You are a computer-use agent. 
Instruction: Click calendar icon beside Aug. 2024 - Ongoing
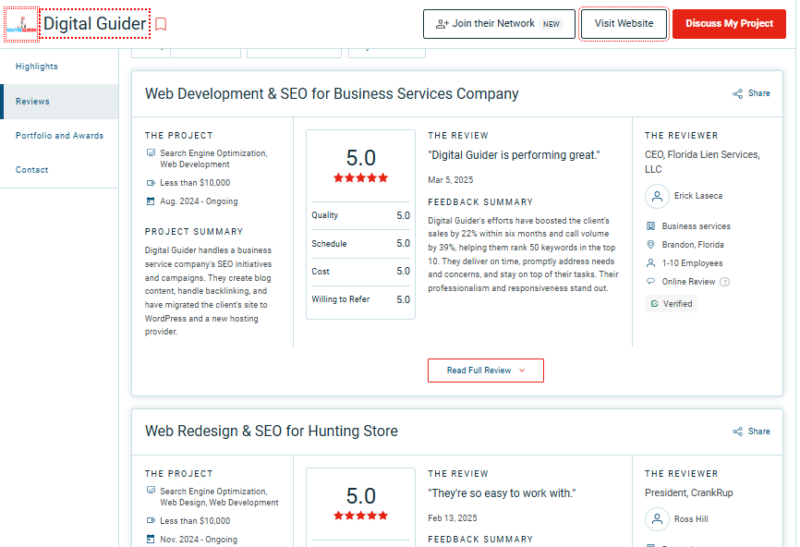point(151,201)
